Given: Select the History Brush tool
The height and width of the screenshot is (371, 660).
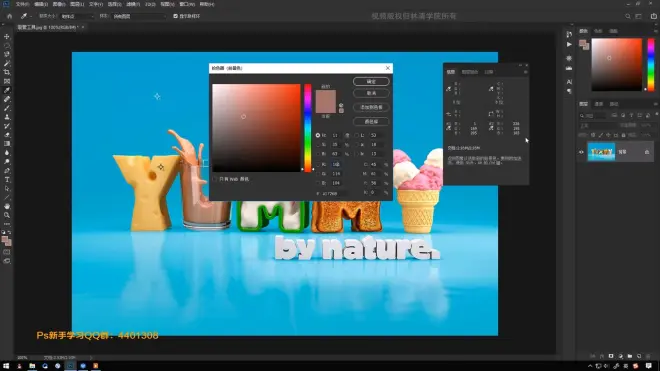Looking at the screenshot, I should [7, 126].
